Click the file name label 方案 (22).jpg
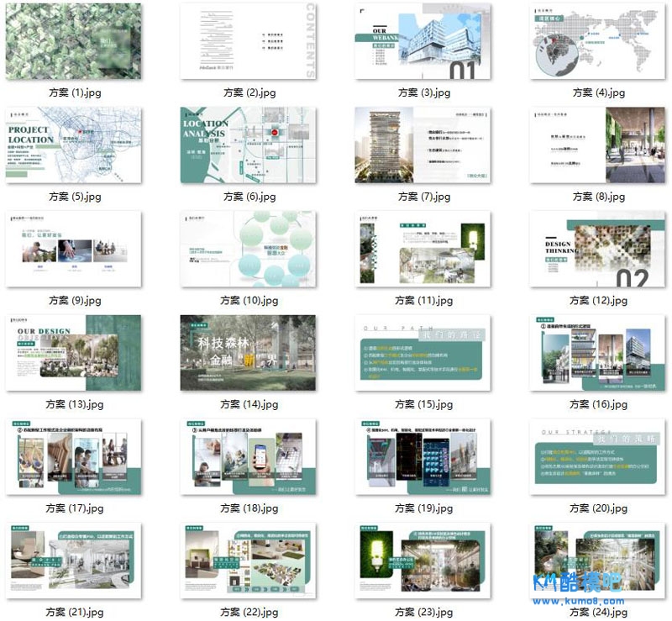 point(249,613)
